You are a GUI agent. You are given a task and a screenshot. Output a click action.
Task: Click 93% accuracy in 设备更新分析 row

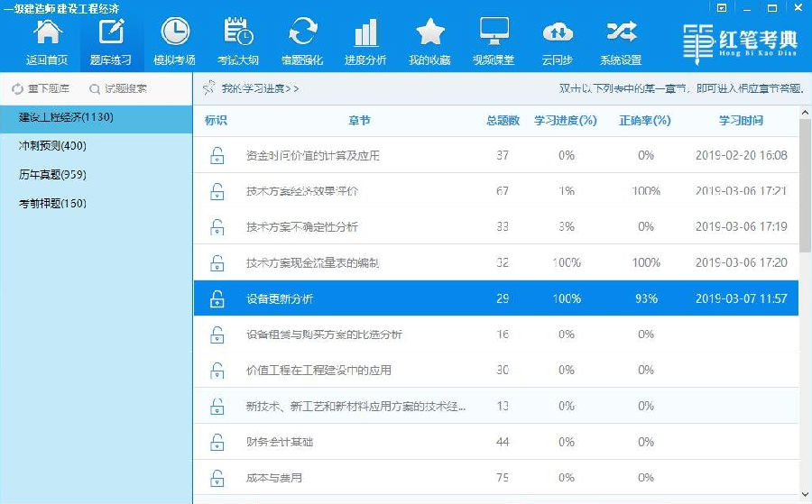click(x=646, y=298)
